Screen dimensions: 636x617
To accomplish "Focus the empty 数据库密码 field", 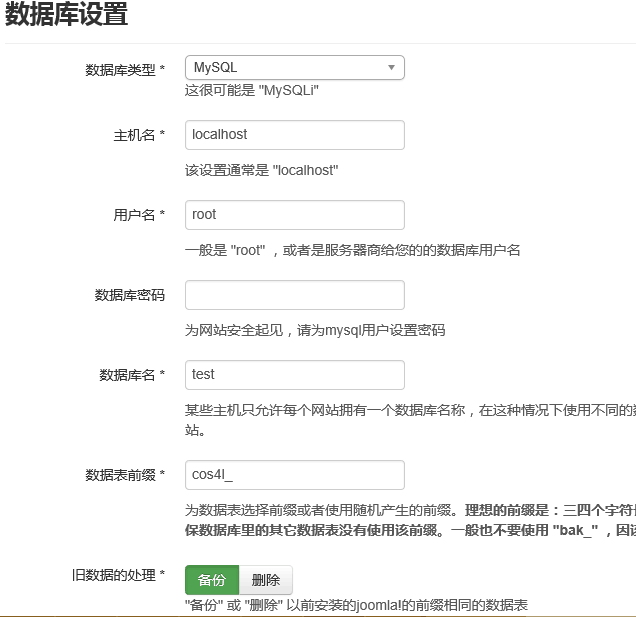I will tap(294, 295).
